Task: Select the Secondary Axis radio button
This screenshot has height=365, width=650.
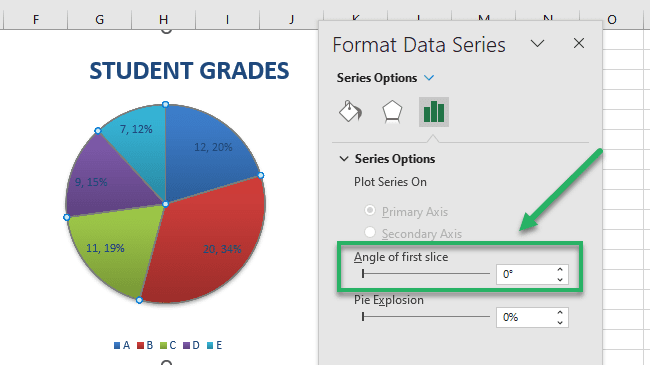Action: coord(370,232)
